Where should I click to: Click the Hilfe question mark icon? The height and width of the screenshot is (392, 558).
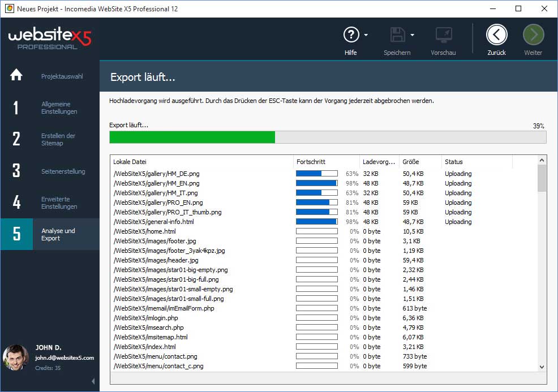pyautogui.click(x=351, y=35)
